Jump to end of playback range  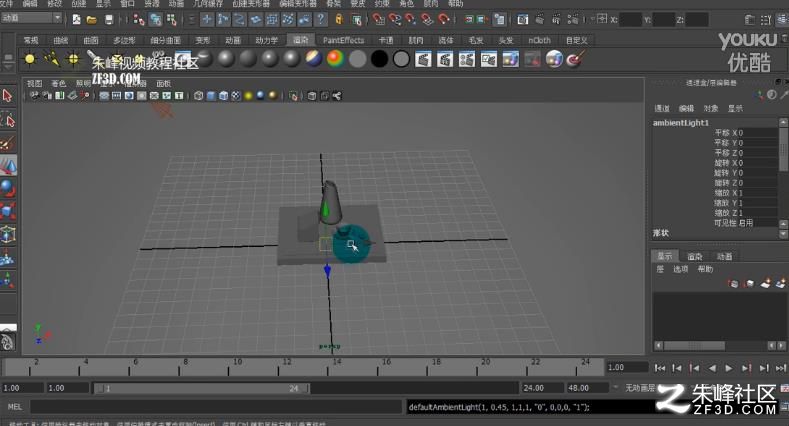pos(780,368)
